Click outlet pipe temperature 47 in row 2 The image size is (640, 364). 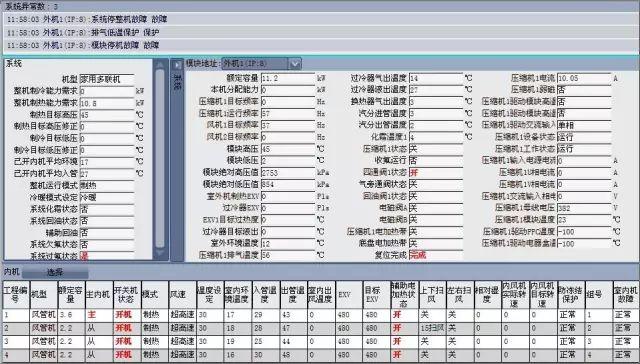point(293,328)
